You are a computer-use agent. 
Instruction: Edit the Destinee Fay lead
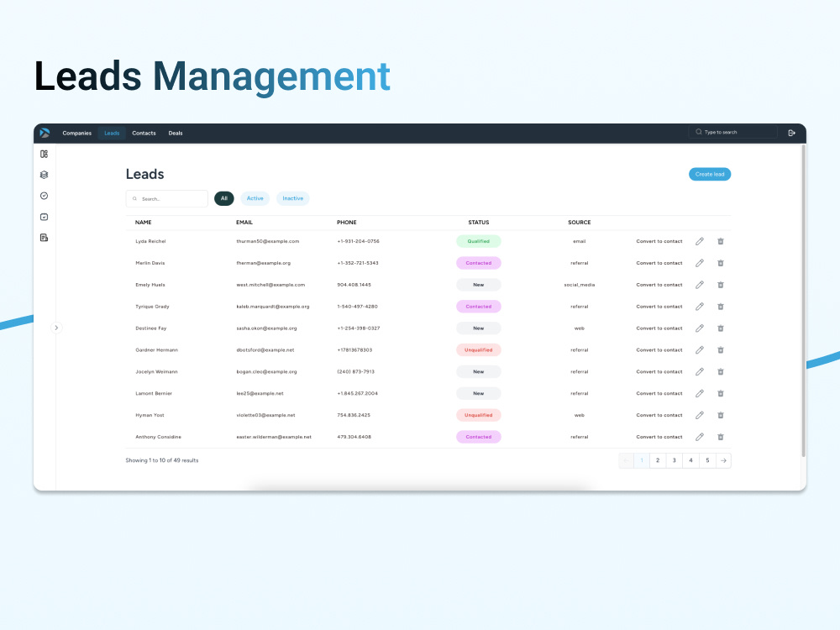point(700,328)
